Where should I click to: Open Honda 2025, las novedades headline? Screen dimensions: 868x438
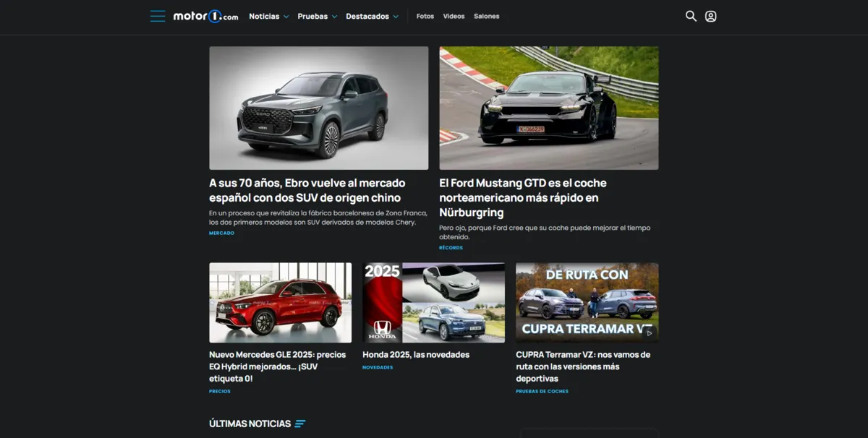point(416,355)
